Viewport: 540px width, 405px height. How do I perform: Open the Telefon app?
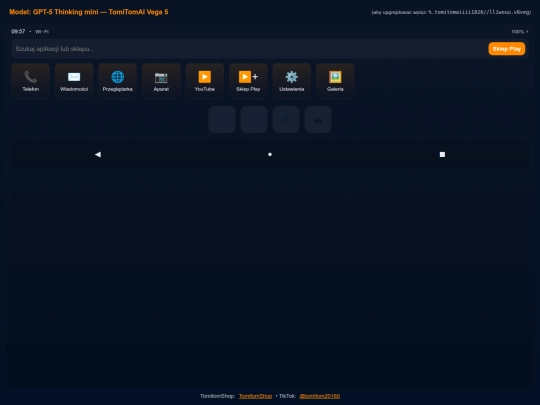(31, 81)
